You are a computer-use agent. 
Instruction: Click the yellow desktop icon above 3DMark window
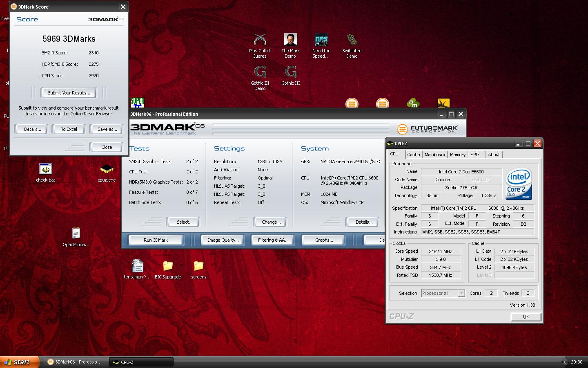pos(443,103)
